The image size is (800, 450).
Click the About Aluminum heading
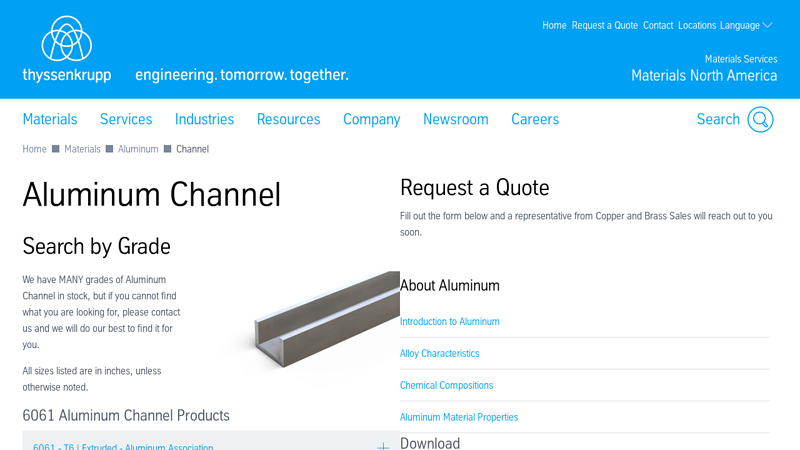(449, 286)
